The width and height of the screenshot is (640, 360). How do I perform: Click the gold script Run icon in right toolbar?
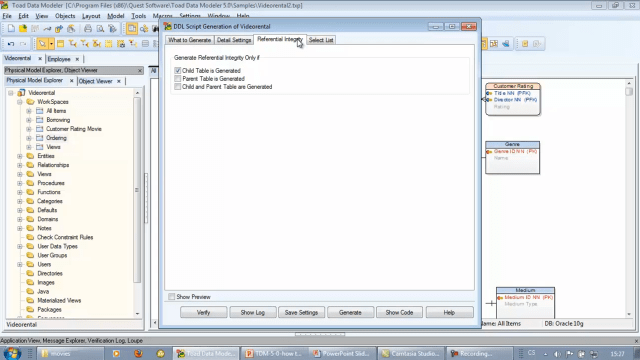click(x=525, y=44)
